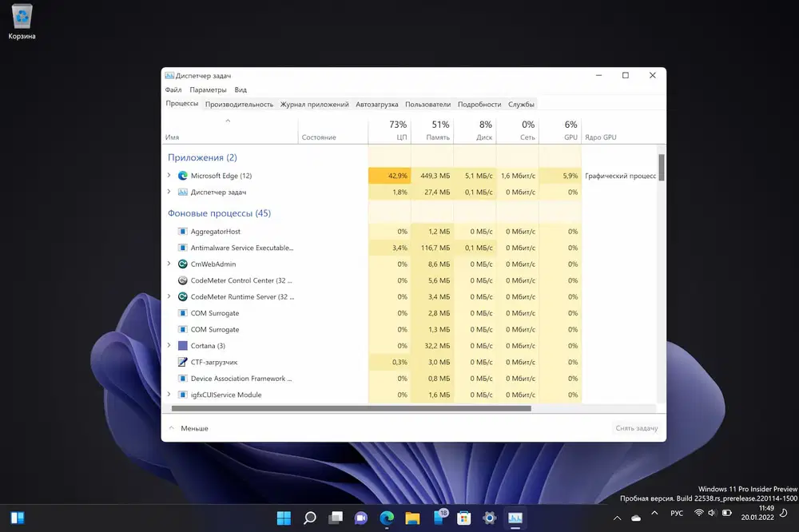Sort by the Имя column header
This screenshot has height=532, width=799.
[x=230, y=130]
